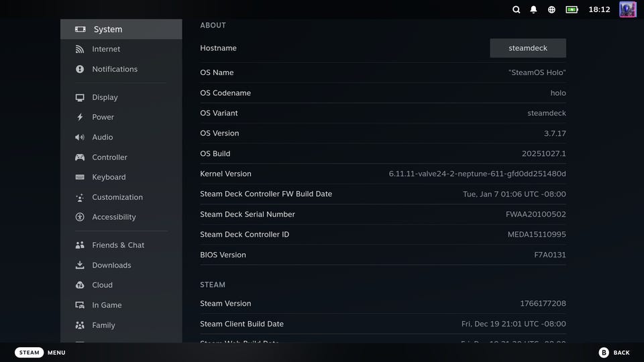644x362 pixels.
Task: Click the Accessibility figure icon
Action: tap(80, 217)
